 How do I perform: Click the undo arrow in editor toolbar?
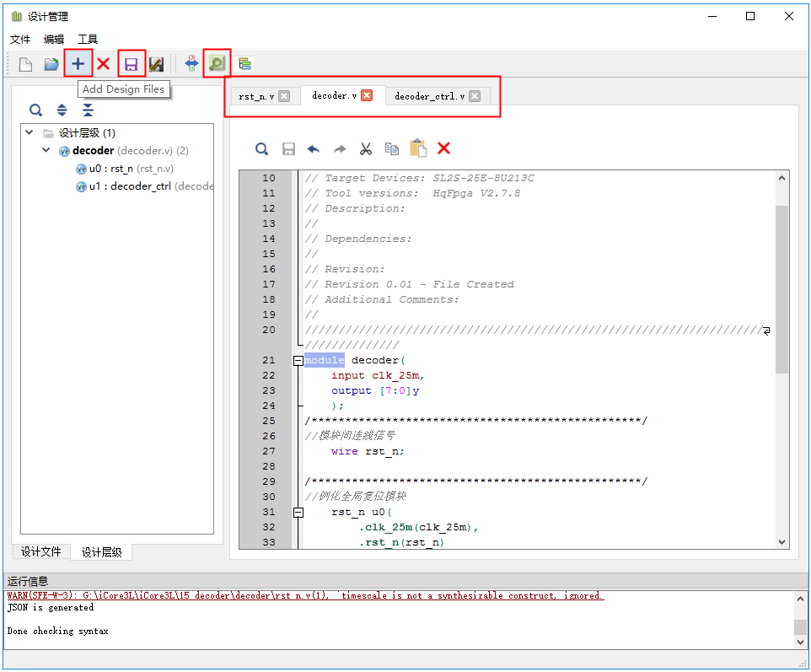tap(313, 149)
